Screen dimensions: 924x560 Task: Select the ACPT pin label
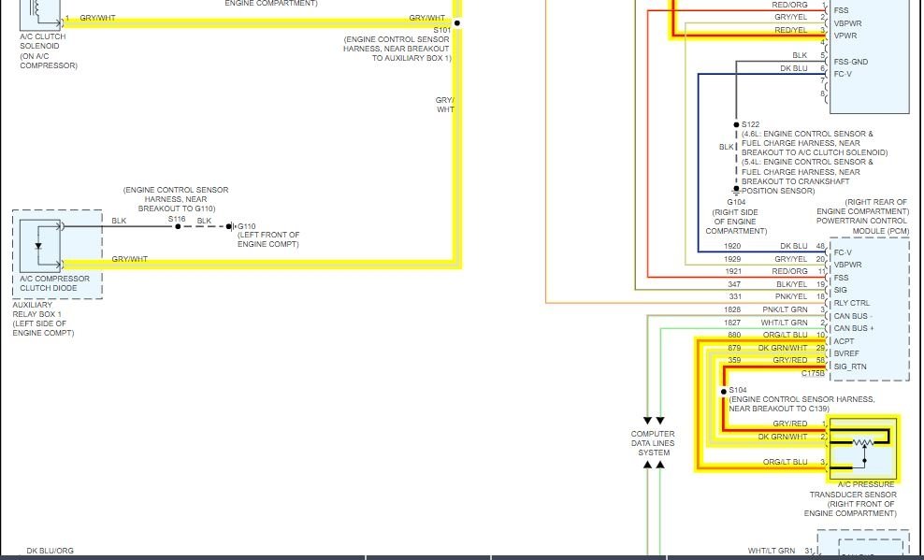(844, 341)
